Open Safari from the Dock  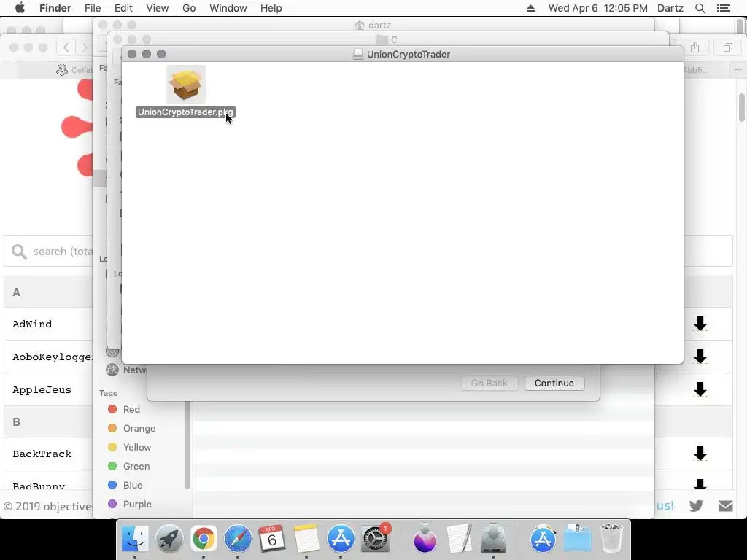click(x=238, y=539)
